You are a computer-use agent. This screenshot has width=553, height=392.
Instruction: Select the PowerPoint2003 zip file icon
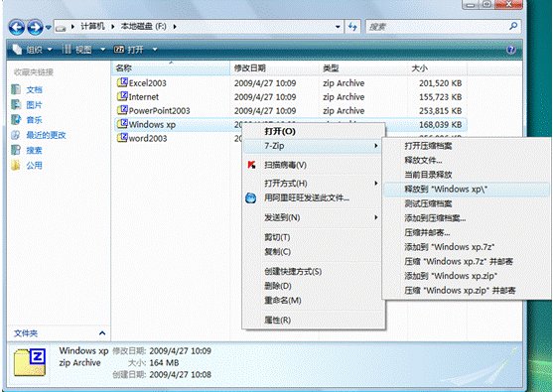[122, 110]
